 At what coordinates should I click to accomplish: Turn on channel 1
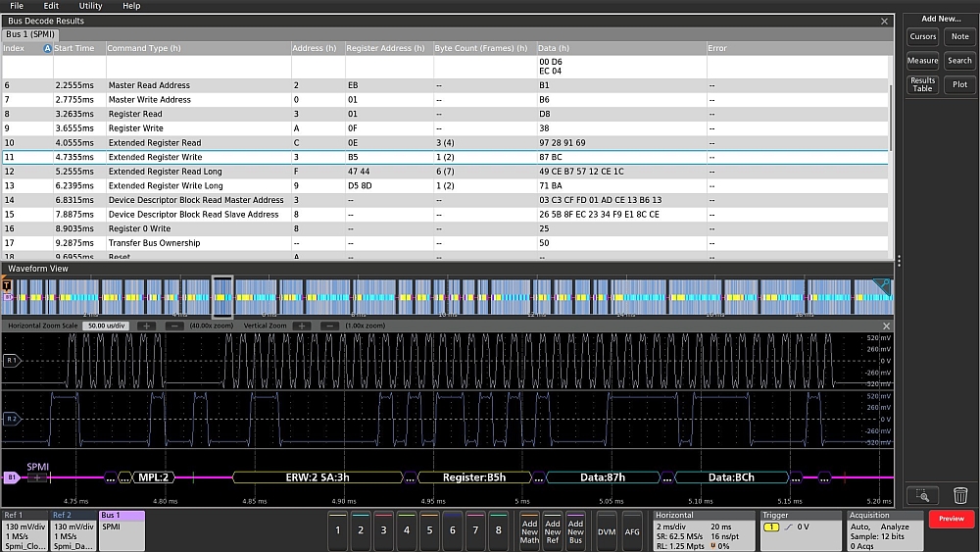[337, 529]
